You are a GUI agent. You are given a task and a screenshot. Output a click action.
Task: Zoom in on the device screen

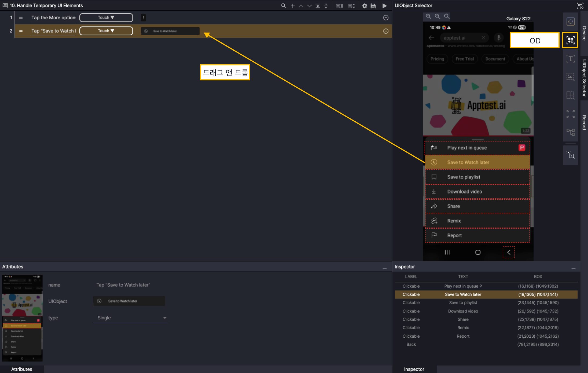click(428, 16)
